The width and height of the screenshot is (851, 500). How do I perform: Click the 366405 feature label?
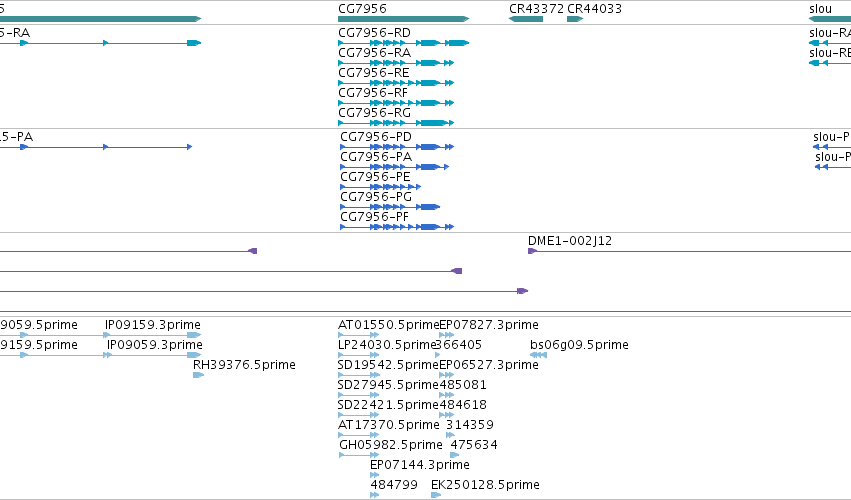[x=459, y=345]
